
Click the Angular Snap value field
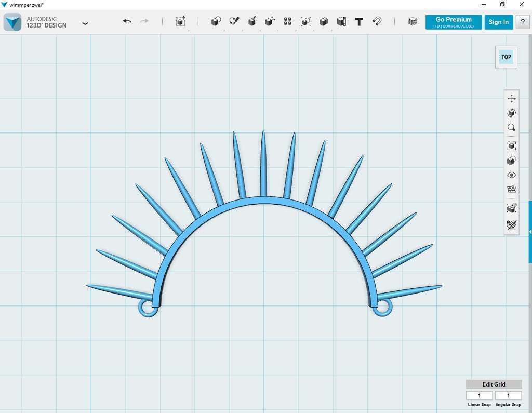[508, 396]
